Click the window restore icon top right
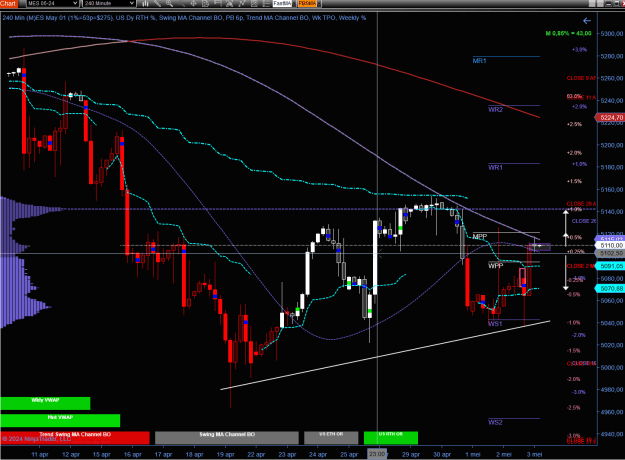The image size is (625, 460). 616,4
